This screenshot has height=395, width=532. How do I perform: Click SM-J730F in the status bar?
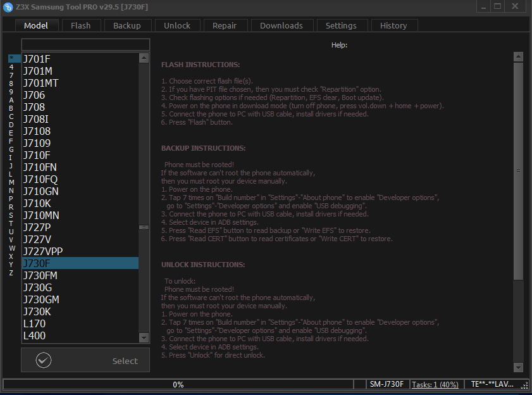(x=387, y=384)
